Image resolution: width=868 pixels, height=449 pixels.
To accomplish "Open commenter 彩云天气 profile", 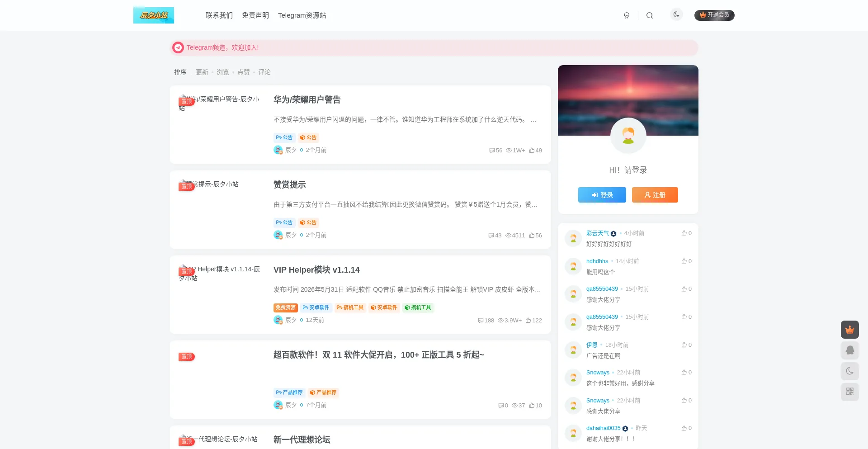I will tap(598, 233).
